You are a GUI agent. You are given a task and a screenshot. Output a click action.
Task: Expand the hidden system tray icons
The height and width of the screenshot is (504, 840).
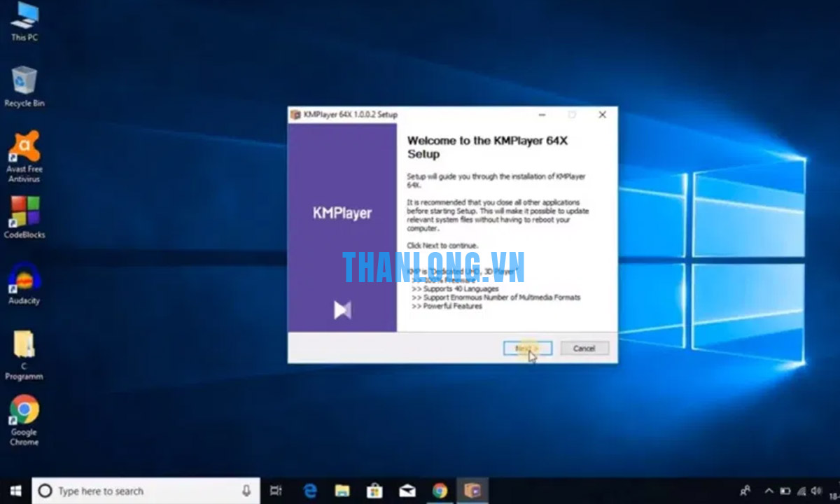tap(769, 491)
